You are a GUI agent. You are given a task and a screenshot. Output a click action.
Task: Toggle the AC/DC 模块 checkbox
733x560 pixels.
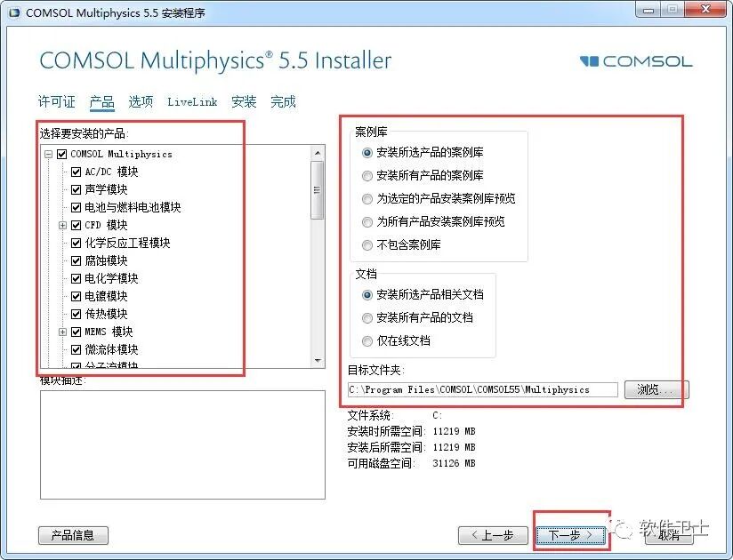(x=77, y=172)
